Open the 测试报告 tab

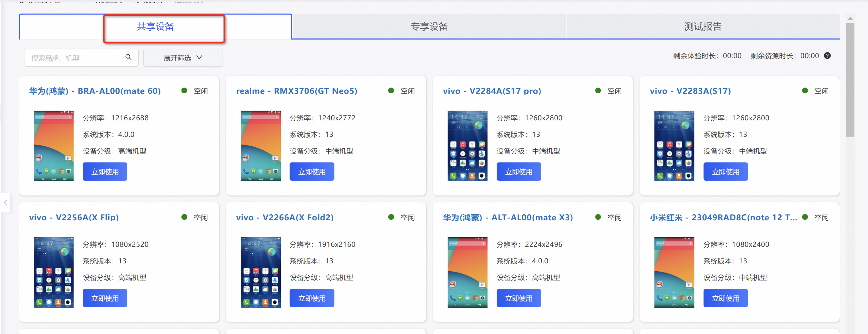703,27
